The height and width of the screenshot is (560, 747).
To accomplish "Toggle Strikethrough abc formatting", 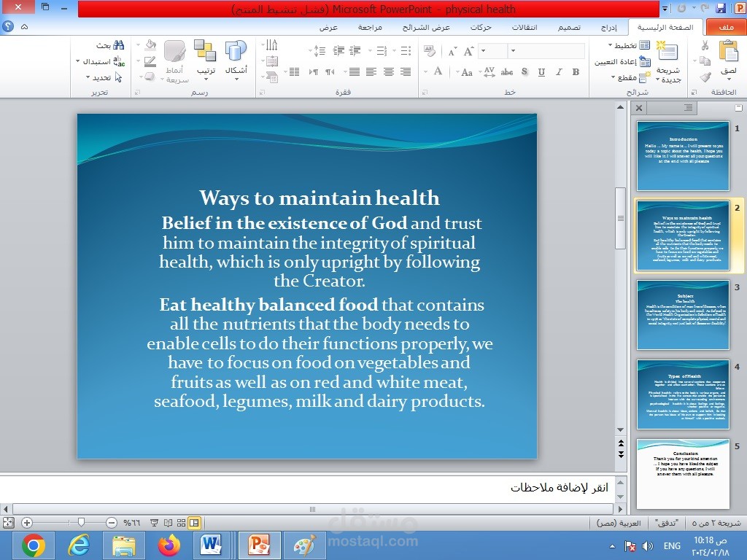I will click(x=507, y=72).
